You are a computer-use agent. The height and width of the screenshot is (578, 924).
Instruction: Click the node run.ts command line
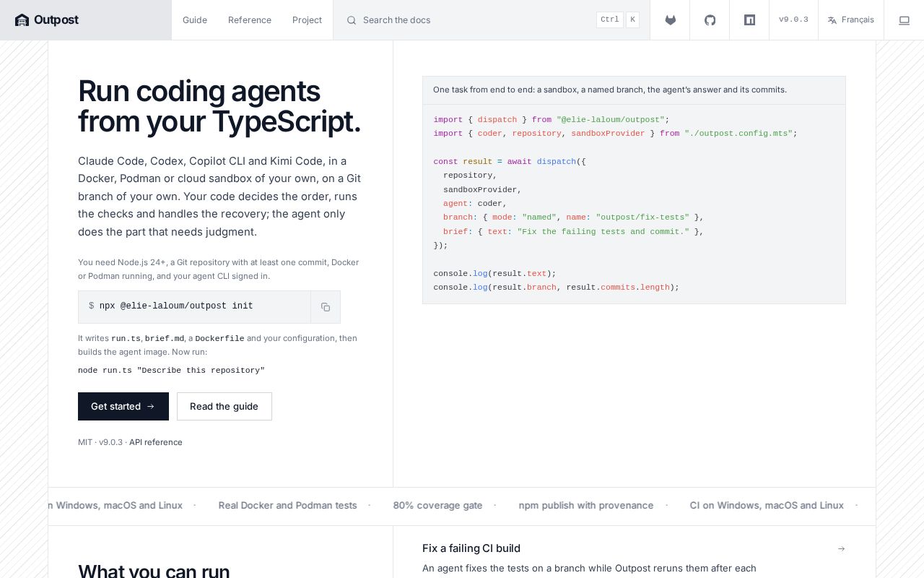pyautogui.click(x=171, y=370)
